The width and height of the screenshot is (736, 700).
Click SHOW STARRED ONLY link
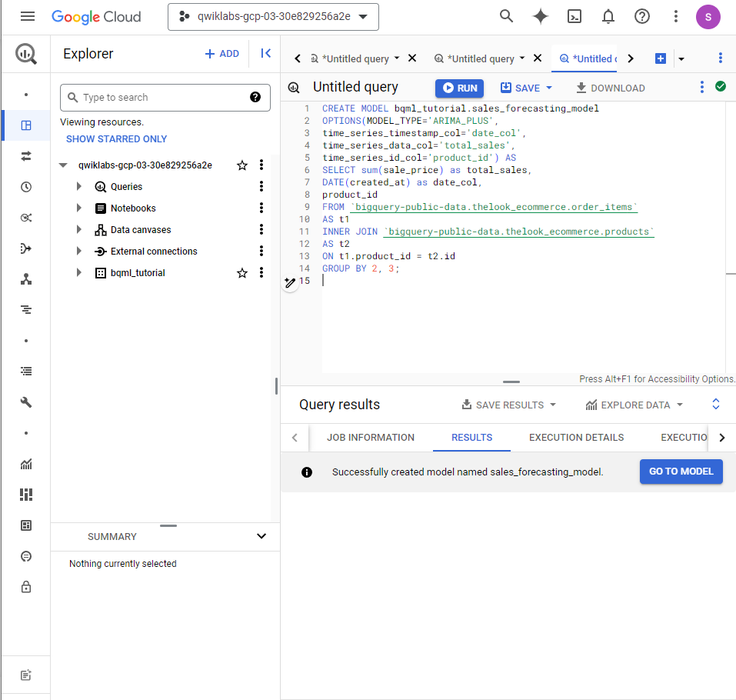pyautogui.click(x=116, y=139)
